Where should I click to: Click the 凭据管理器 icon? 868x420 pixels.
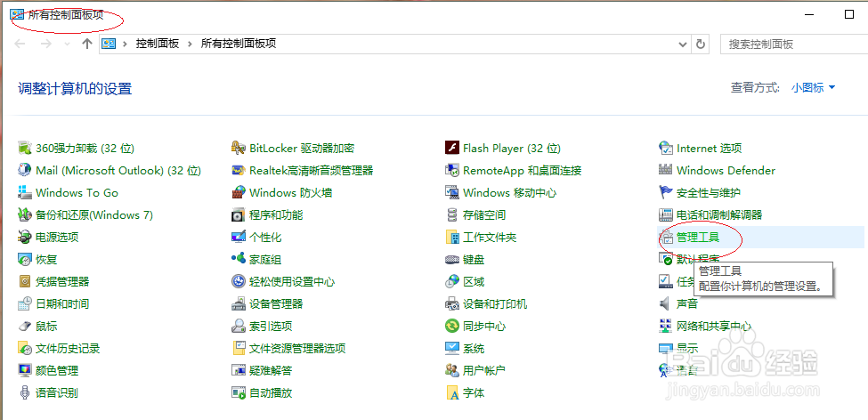(x=25, y=282)
